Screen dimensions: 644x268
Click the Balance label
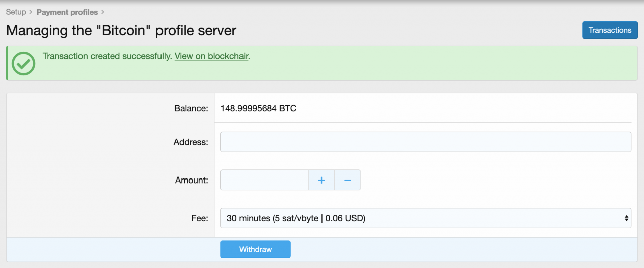[x=191, y=108]
